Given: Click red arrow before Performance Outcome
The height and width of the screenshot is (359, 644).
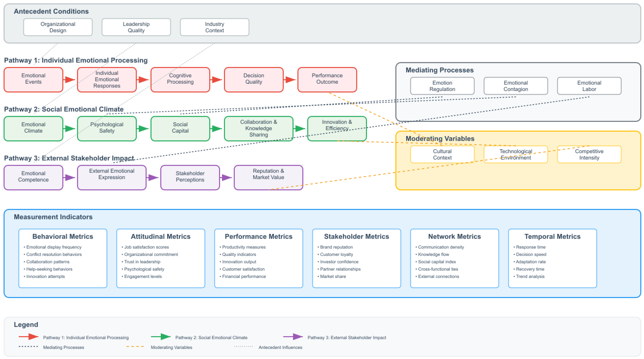Looking at the screenshot, I should [x=290, y=80].
